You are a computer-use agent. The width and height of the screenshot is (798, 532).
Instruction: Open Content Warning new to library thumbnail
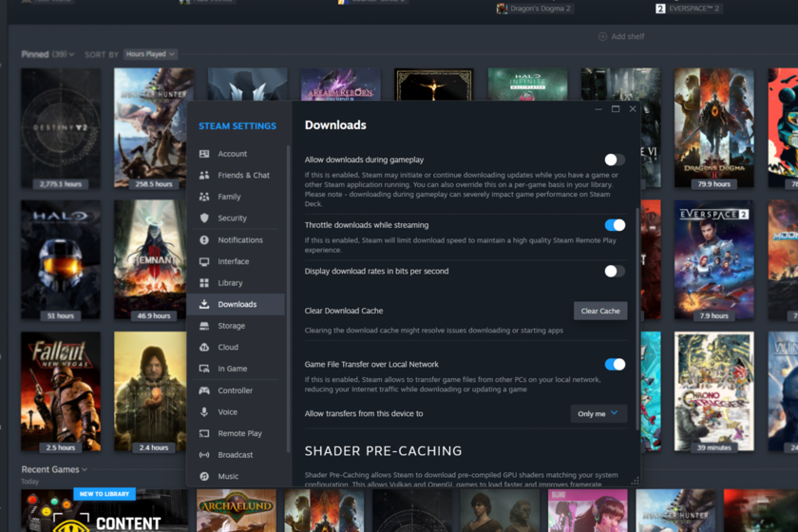pyautogui.click(x=104, y=510)
